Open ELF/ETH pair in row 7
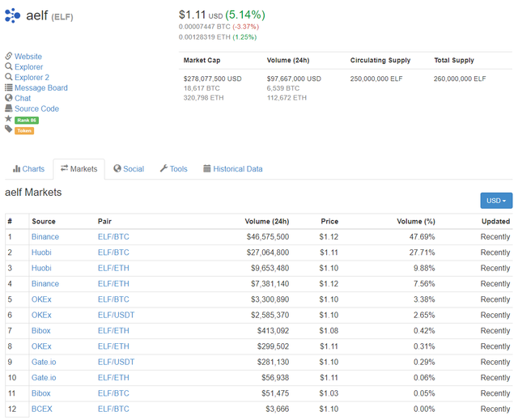The image size is (518, 420). (113, 330)
